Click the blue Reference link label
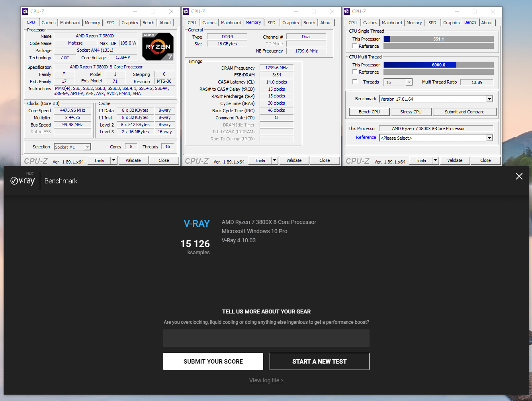 click(x=366, y=137)
